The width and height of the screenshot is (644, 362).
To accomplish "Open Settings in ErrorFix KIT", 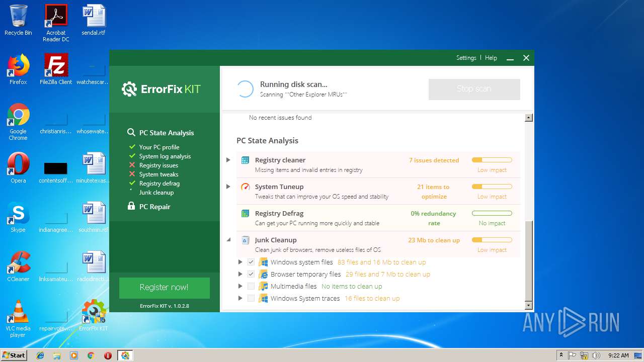I will point(466,58).
